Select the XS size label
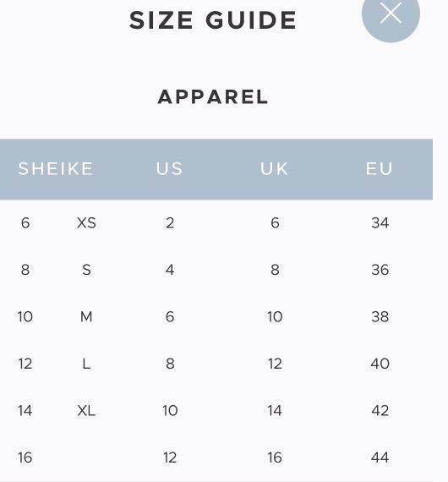 coord(86,223)
